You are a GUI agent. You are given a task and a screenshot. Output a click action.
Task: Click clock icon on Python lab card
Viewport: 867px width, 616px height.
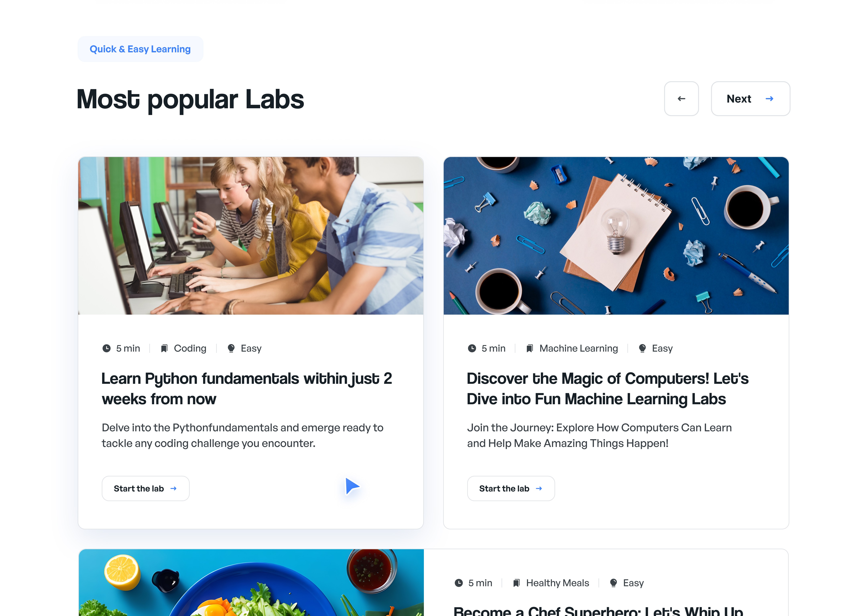point(107,348)
